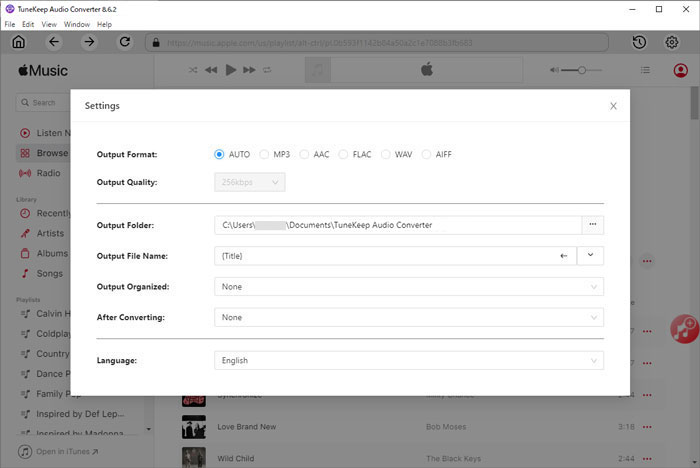Open the red account profile icon

[680, 70]
